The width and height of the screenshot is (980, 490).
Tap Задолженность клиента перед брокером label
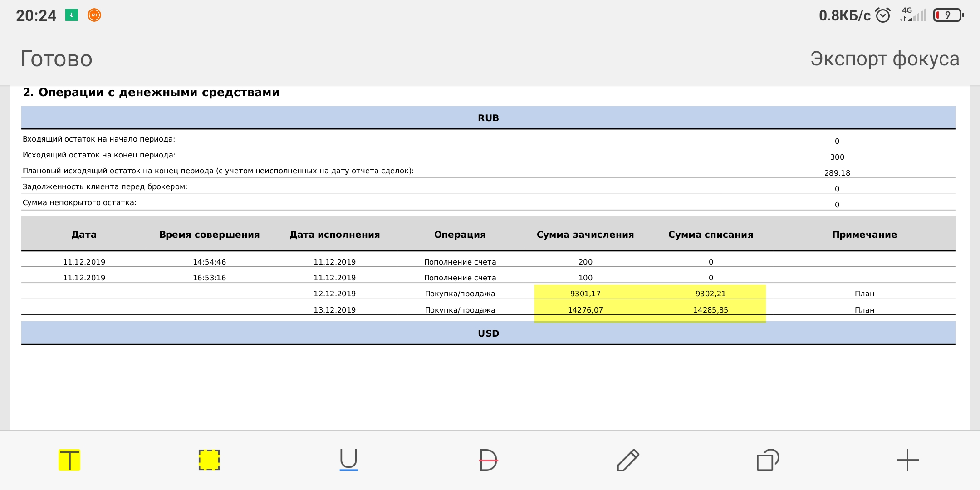[x=105, y=187]
